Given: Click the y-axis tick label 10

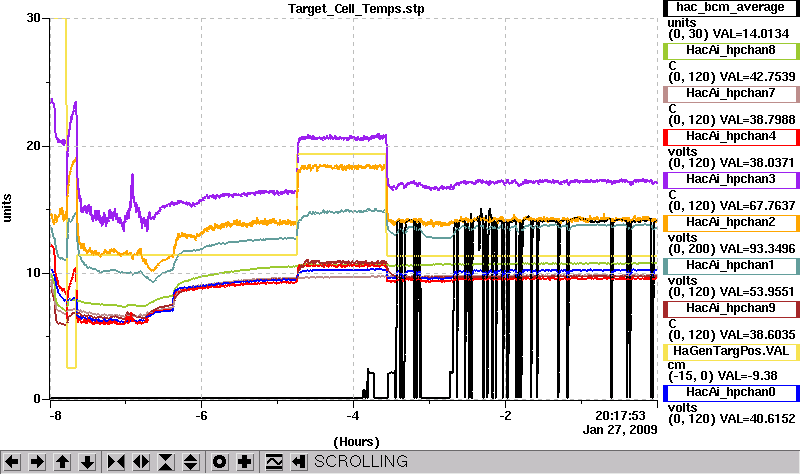Looking at the screenshot, I should [34, 272].
